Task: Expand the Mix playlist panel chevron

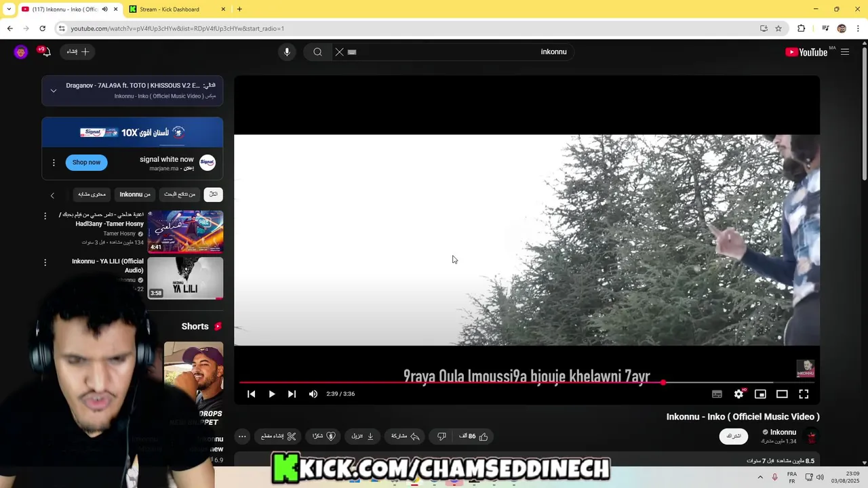Action: tap(54, 91)
